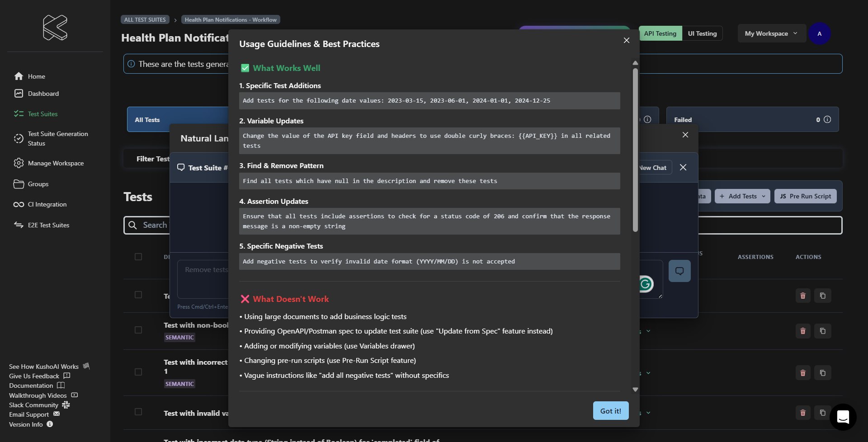Expand the My Workspace dropdown

[771, 33]
